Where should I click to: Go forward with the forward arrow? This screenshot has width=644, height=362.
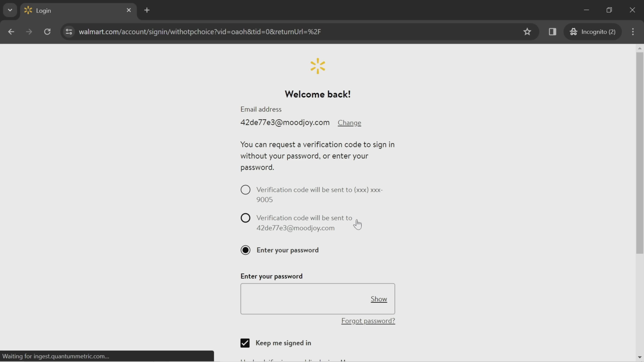click(x=29, y=32)
